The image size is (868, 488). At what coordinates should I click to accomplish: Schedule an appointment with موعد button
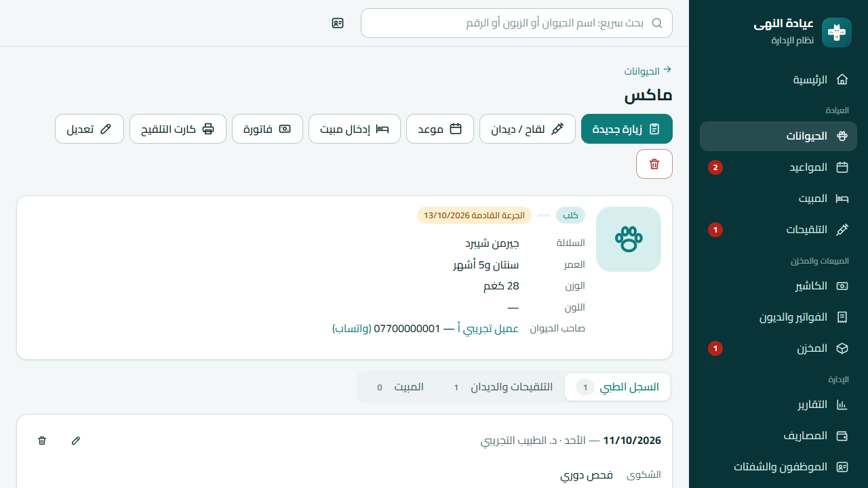coord(440,129)
